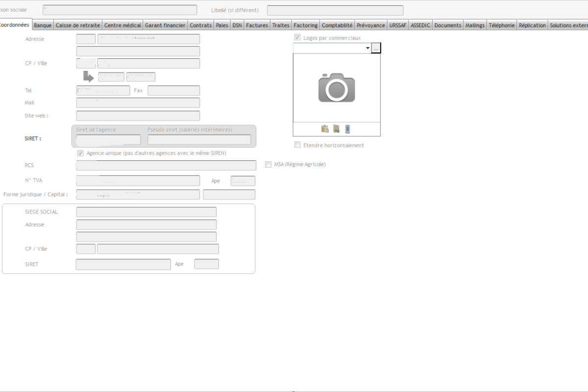Switch to the Banque tab
Screen dimensions: 588x392
(43, 25)
